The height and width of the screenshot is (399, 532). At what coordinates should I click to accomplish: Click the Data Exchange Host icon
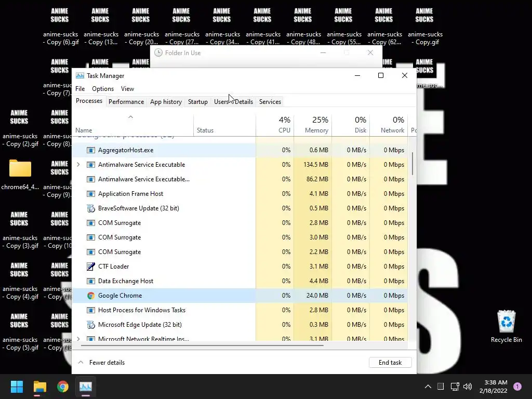click(90, 281)
